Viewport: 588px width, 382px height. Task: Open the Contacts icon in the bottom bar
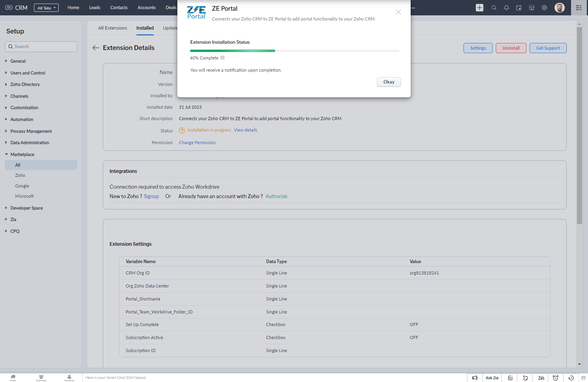pos(69,377)
